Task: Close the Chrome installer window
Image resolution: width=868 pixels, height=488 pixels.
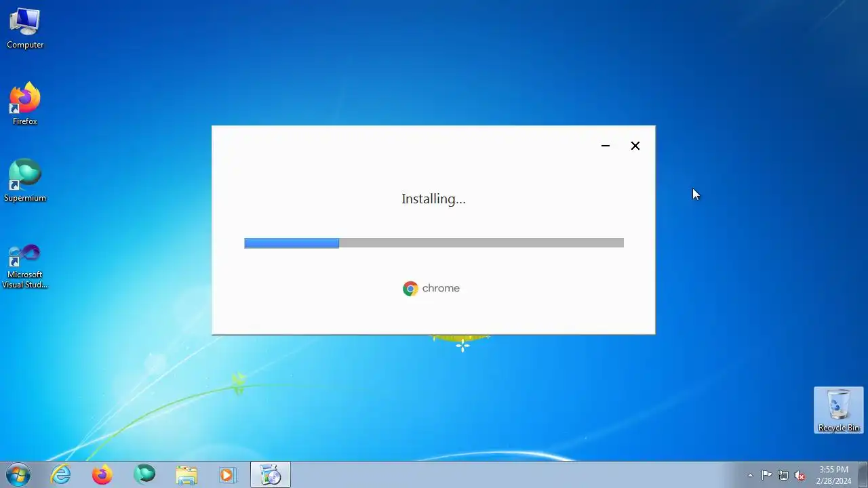Action: click(x=635, y=146)
